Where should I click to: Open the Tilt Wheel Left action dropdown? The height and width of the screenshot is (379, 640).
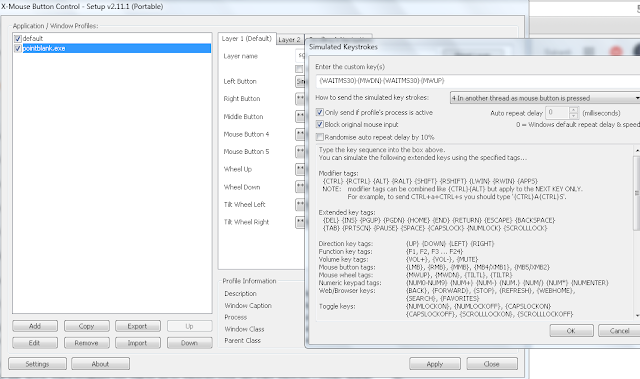pos(300,204)
